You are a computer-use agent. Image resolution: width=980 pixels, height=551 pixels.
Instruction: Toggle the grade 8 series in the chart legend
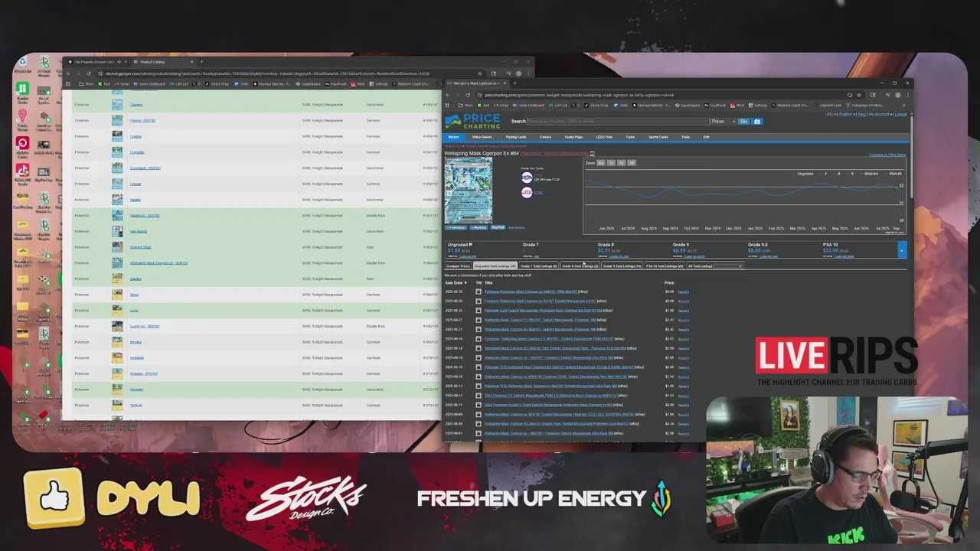[838, 174]
